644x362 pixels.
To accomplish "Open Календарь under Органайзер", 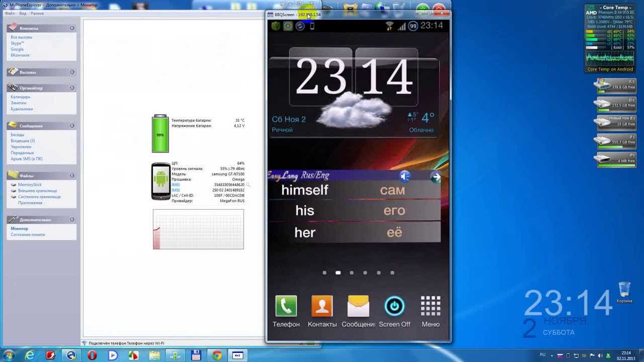I will tap(21, 97).
